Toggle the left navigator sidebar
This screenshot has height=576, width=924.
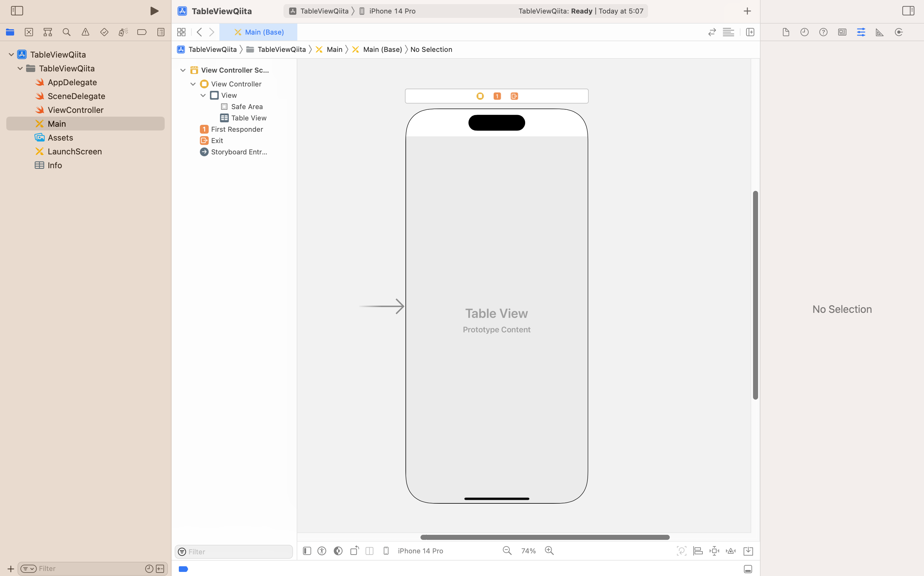(17, 11)
